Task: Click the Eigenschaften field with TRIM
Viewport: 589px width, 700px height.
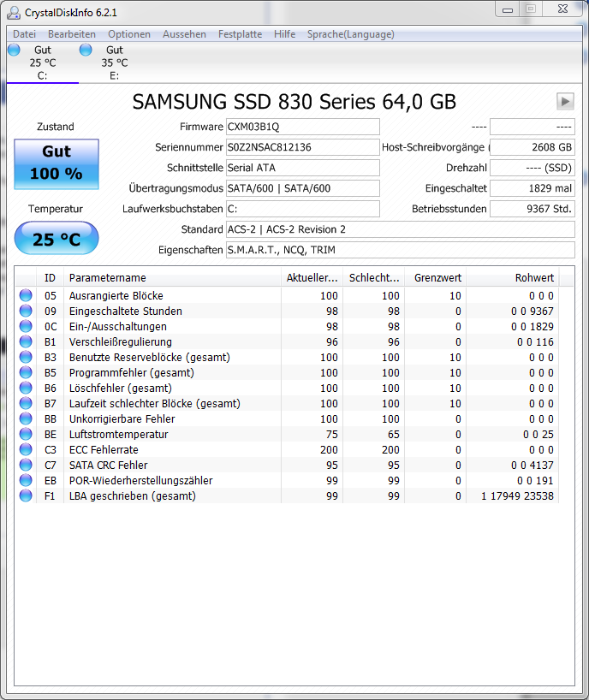Action: pyautogui.click(x=400, y=250)
